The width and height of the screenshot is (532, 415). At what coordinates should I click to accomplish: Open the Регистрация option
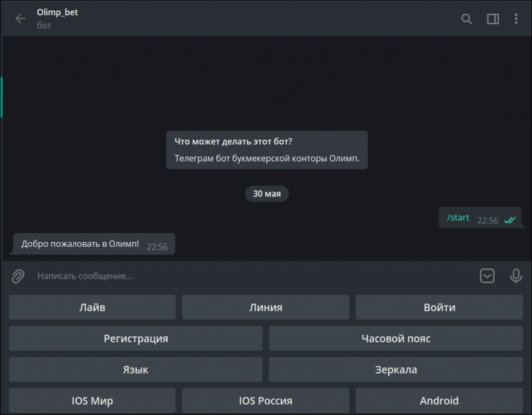pyautogui.click(x=135, y=338)
